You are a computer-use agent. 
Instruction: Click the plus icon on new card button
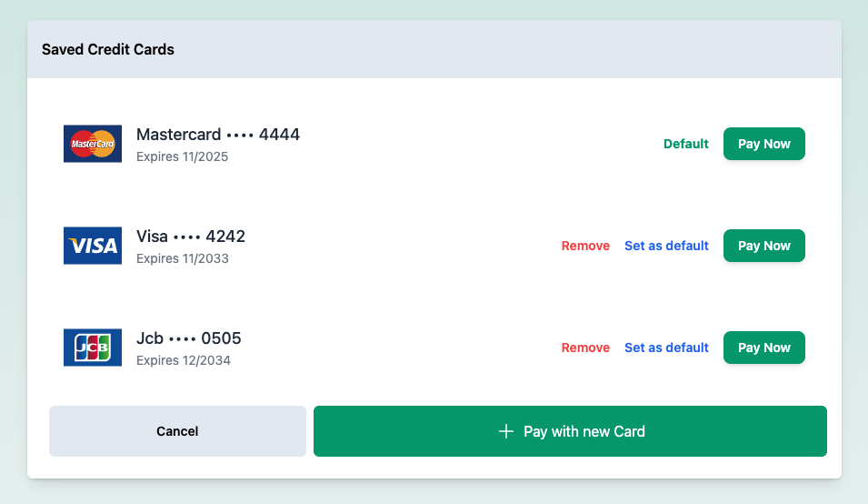coord(506,431)
